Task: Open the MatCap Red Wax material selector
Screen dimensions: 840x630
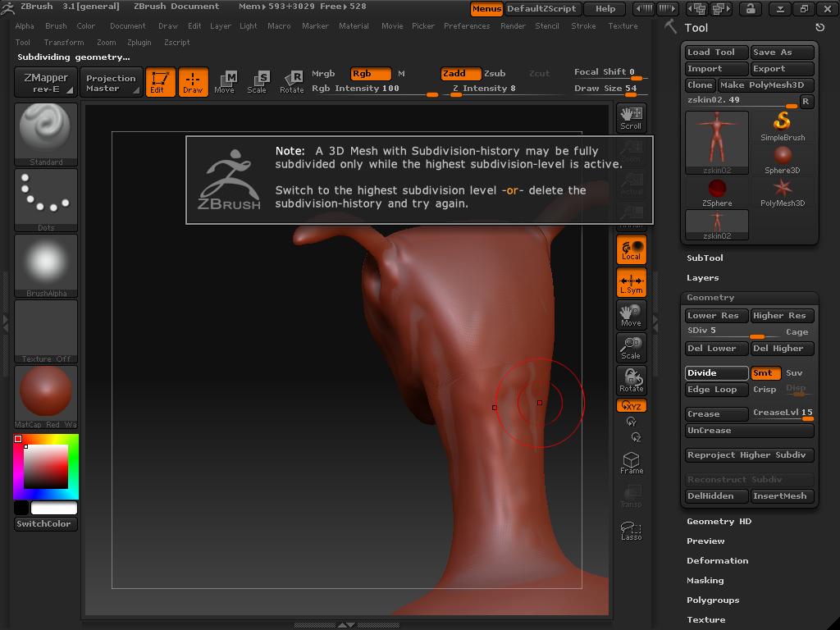Action: tap(46, 397)
